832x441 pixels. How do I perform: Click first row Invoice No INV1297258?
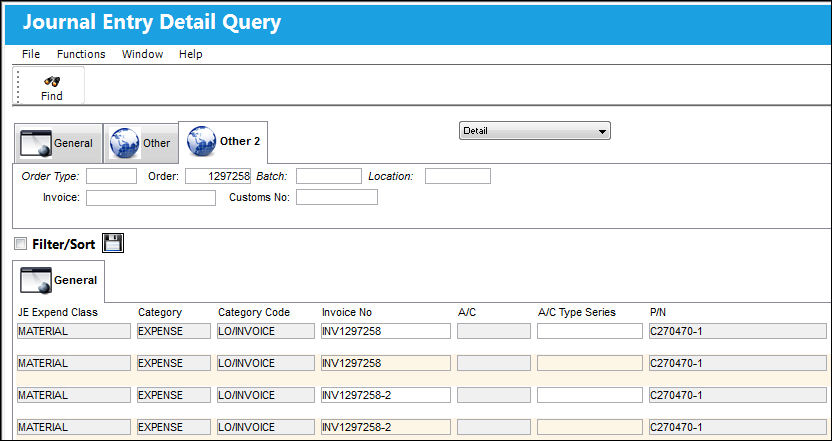click(x=386, y=331)
